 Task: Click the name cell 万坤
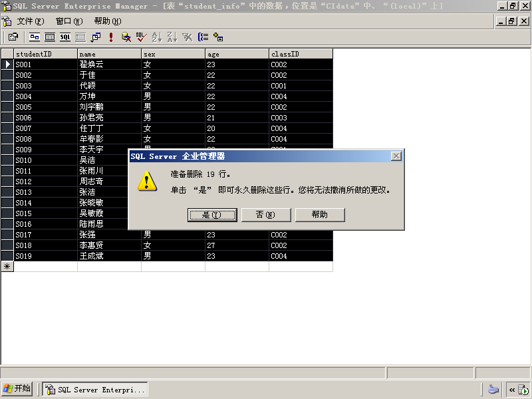[109, 96]
